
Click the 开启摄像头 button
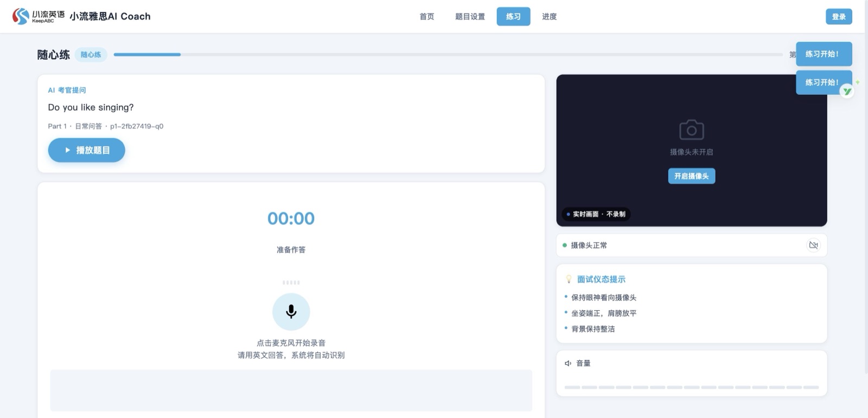click(692, 176)
